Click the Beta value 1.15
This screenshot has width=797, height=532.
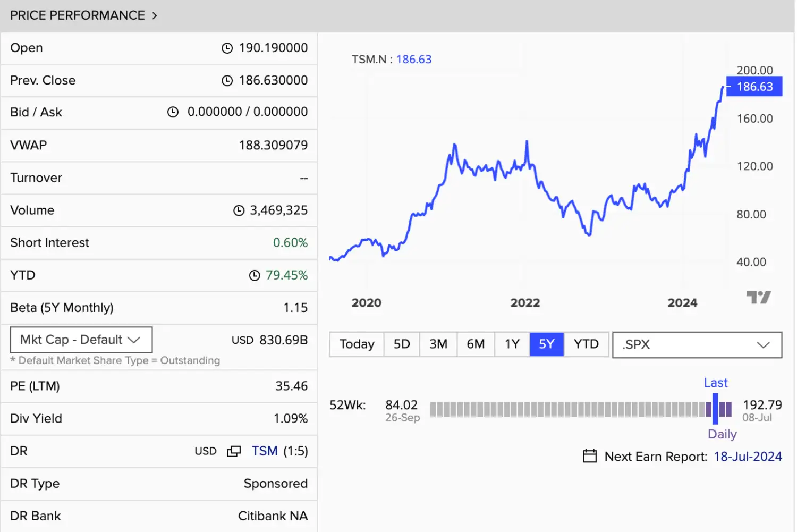(295, 308)
